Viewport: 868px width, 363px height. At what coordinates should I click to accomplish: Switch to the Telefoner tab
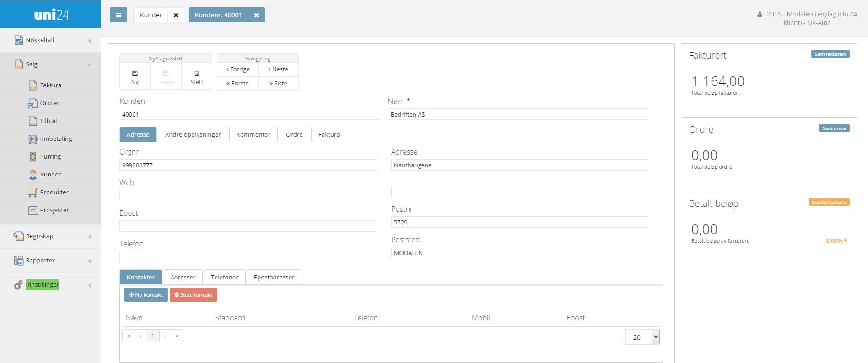coord(224,277)
